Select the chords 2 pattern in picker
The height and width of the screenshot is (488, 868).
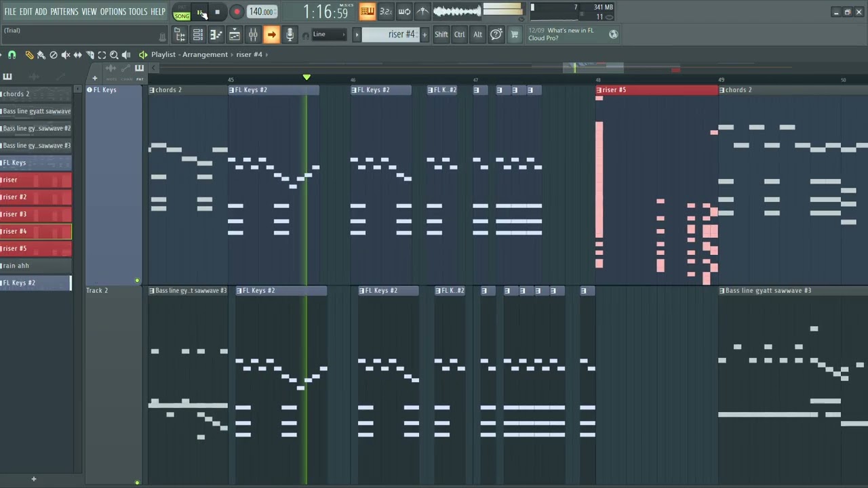pos(36,94)
